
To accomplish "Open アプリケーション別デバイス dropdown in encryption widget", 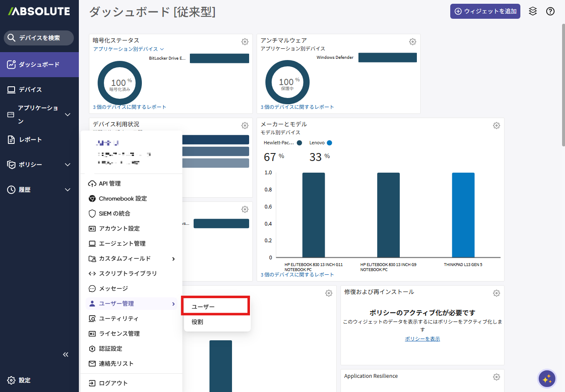I will 129,49.
